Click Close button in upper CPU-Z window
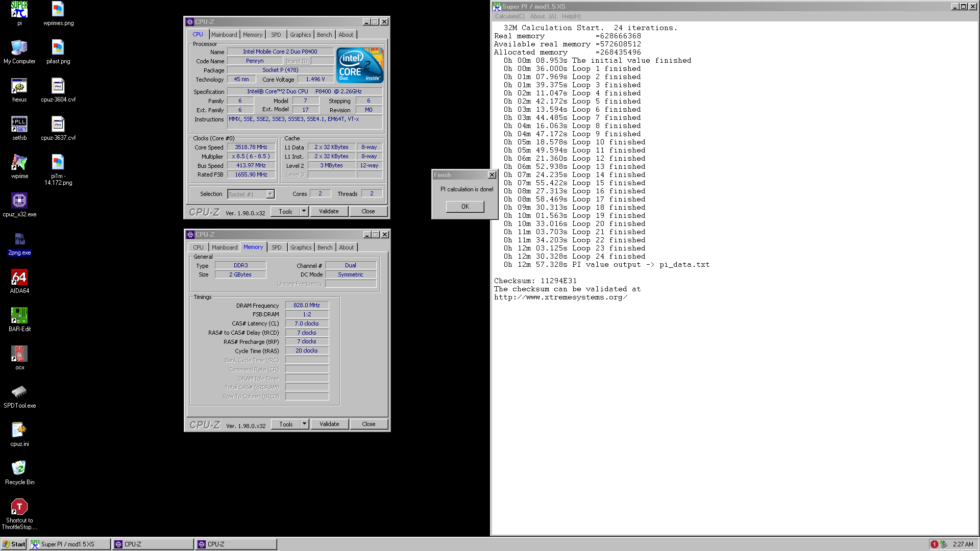Viewport: 980px width, 551px height. 368,211
